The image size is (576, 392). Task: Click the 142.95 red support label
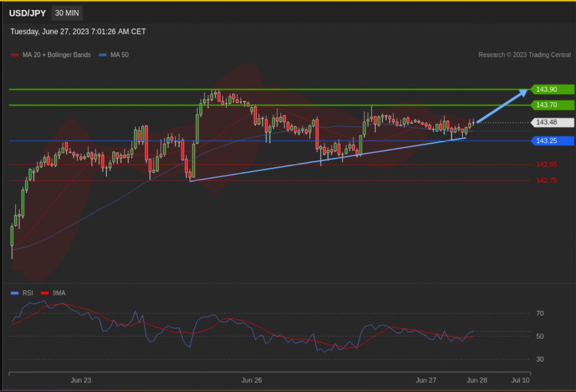[546, 165]
